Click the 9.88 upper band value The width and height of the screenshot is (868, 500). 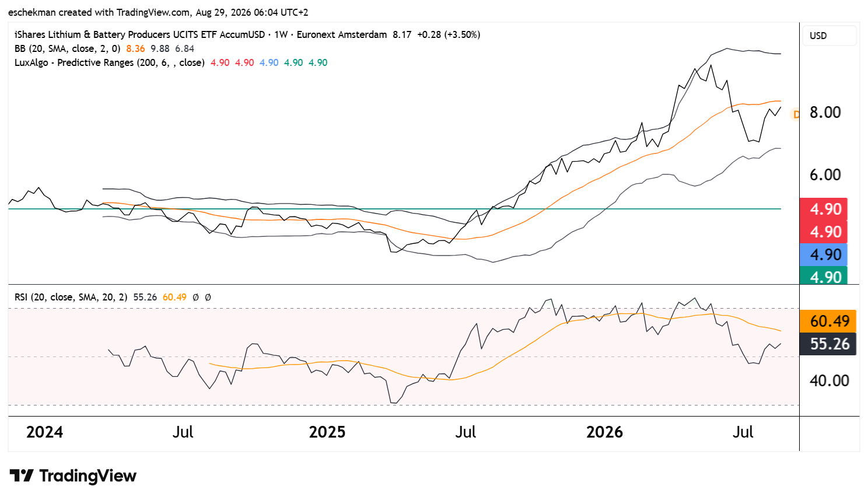coord(160,48)
